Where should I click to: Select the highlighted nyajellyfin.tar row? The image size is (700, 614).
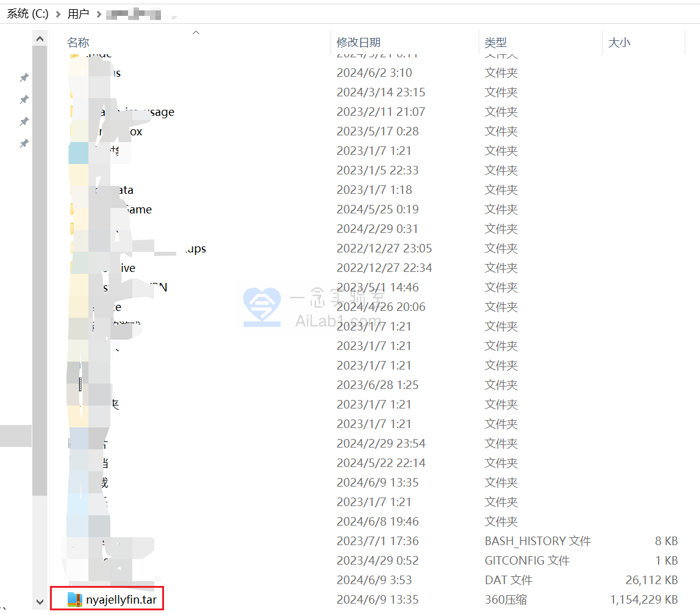116,599
